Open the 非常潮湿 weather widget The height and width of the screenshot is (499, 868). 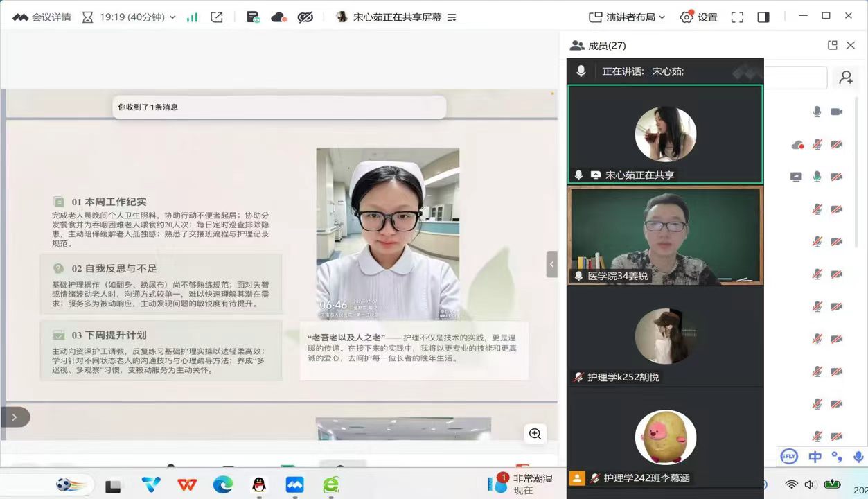(521, 484)
